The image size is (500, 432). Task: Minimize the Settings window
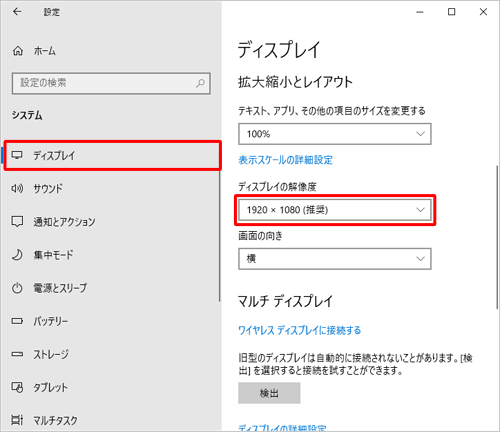(420, 12)
